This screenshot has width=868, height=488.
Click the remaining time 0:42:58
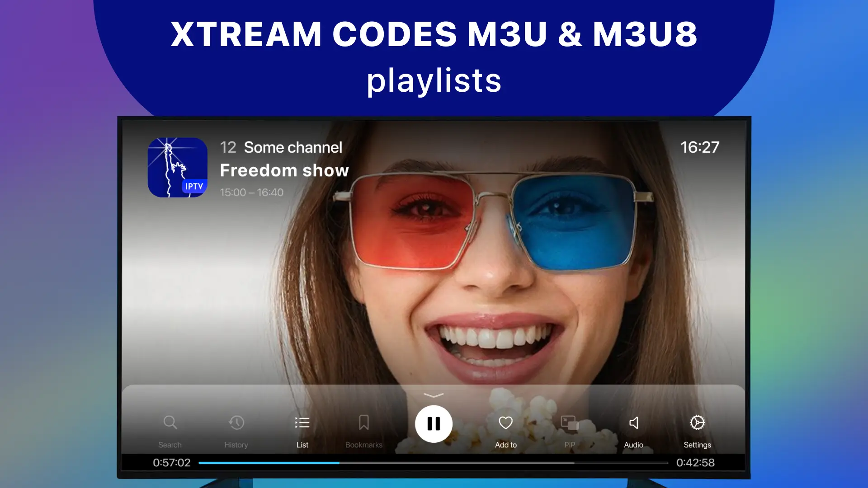[695, 463]
